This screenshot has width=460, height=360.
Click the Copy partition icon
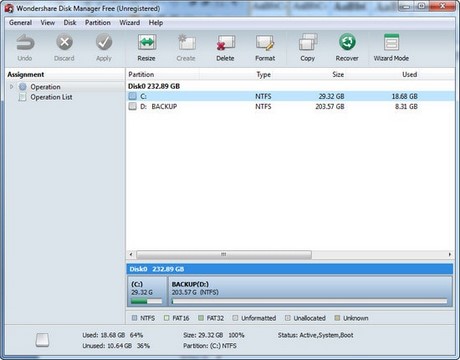click(x=308, y=43)
